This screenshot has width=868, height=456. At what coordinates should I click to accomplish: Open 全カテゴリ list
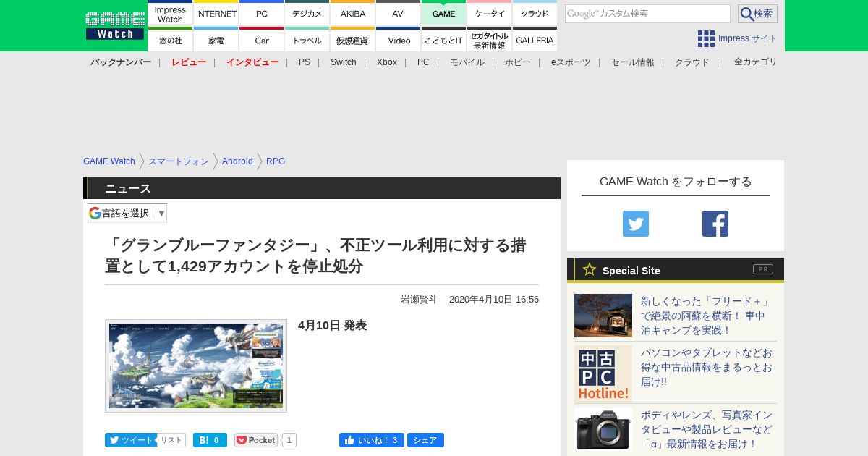[756, 62]
